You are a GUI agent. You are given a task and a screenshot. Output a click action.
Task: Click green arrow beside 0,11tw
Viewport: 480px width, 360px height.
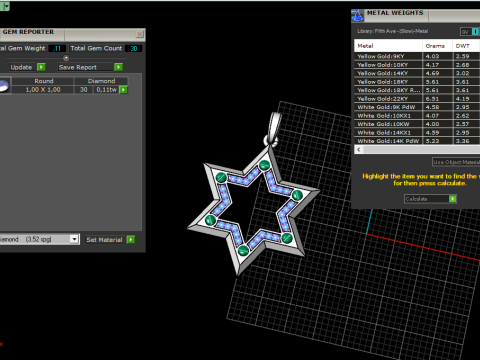123,90
